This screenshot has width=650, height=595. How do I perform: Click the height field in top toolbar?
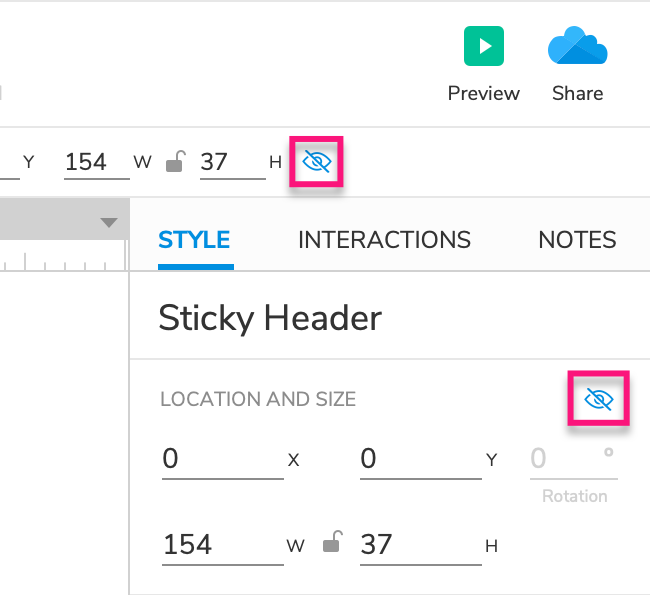click(231, 162)
